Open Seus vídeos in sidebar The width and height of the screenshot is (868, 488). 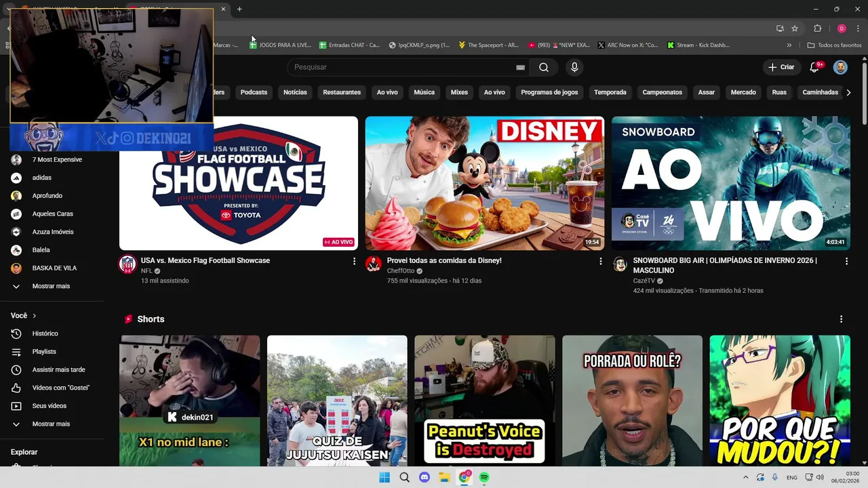[x=49, y=406]
